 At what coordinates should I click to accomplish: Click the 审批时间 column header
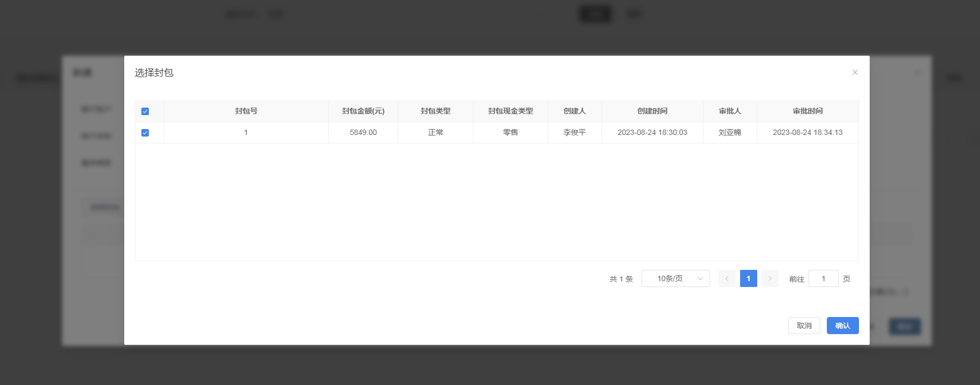click(808, 111)
